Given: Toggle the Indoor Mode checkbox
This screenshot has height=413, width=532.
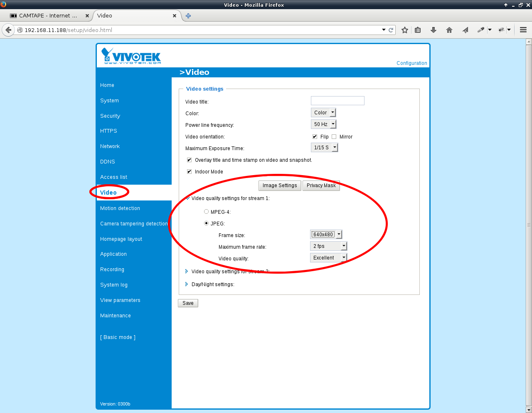Looking at the screenshot, I should (x=189, y=172).
